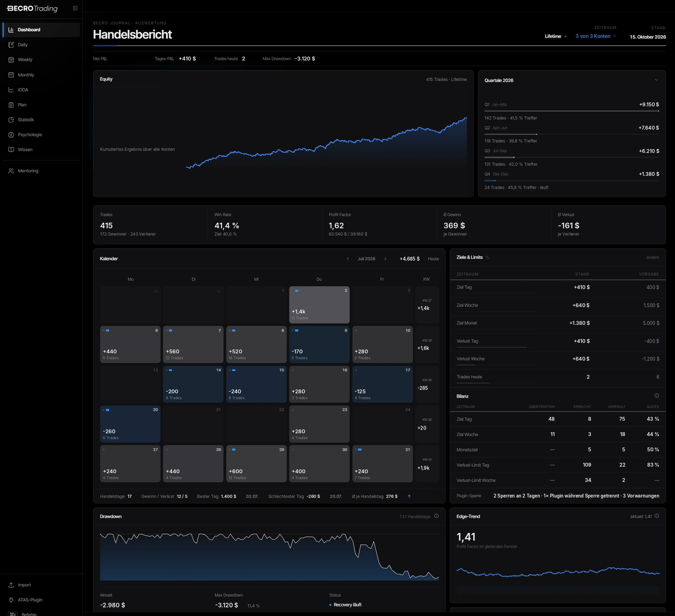Collapse the sidebar with the panel icon

75,8
